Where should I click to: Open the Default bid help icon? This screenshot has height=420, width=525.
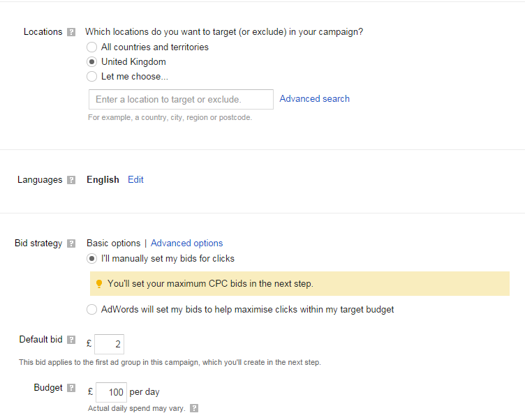(x=71, y=340)
